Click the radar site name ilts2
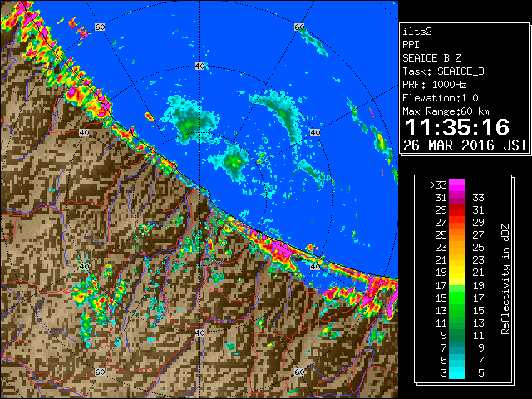The width and height of the screenshot is (532, 399). pos(417,32)
